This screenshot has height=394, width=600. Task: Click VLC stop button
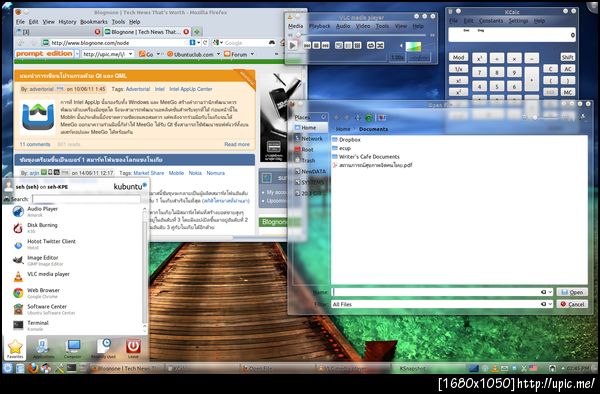(316, 46)
